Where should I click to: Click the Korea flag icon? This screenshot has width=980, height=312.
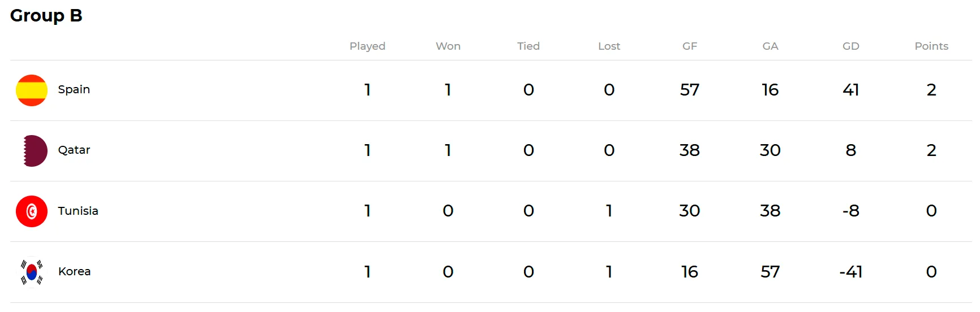coord(32,272)
